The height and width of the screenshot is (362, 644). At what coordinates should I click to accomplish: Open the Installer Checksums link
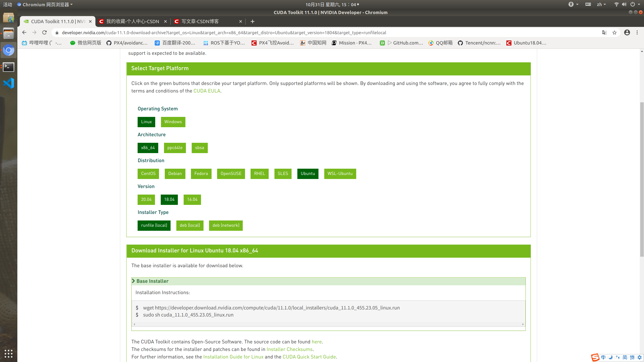click(290, 349)
